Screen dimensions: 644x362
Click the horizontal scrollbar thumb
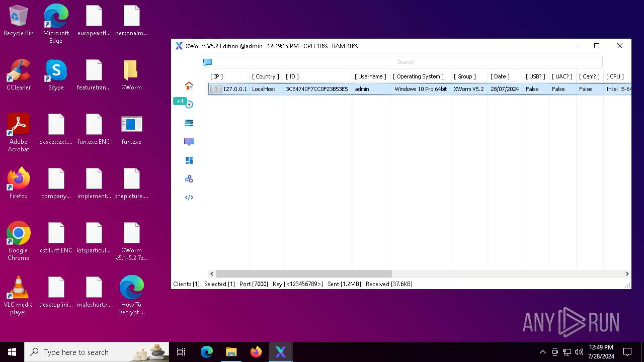(304, 274)
